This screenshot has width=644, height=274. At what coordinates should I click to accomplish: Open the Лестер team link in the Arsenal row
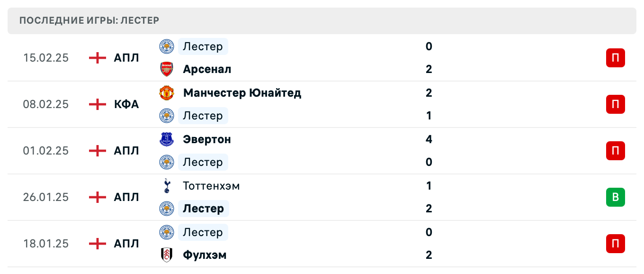203,46
